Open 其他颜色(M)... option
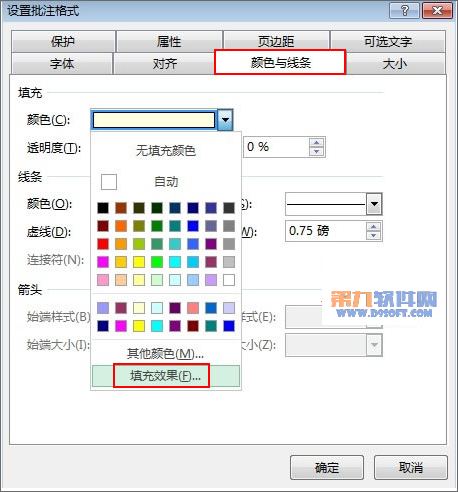Image resolution: width=458 pixels, height=492 pixels. point(165,353)
